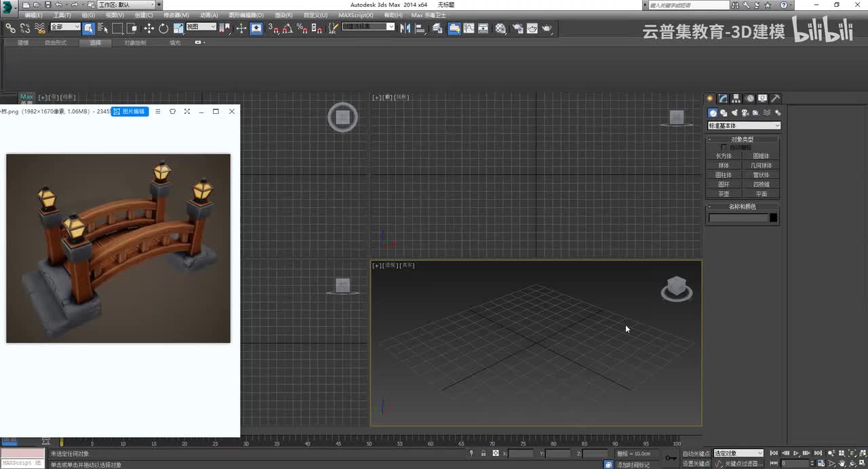Viewport: 868px width, 469px height.
Task: Open the 全部 selection filter dropdown
Action: point(65,27)
